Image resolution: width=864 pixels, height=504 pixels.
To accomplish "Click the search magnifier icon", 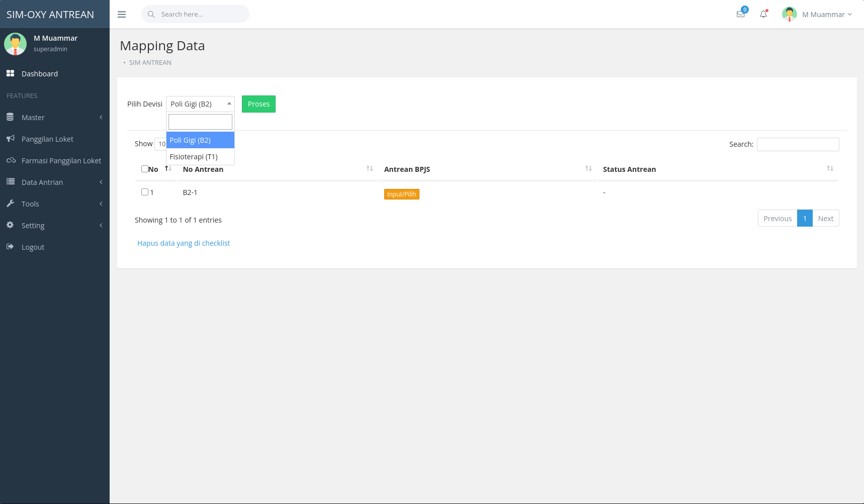I will pyautogui.click(x=151, y=14).
